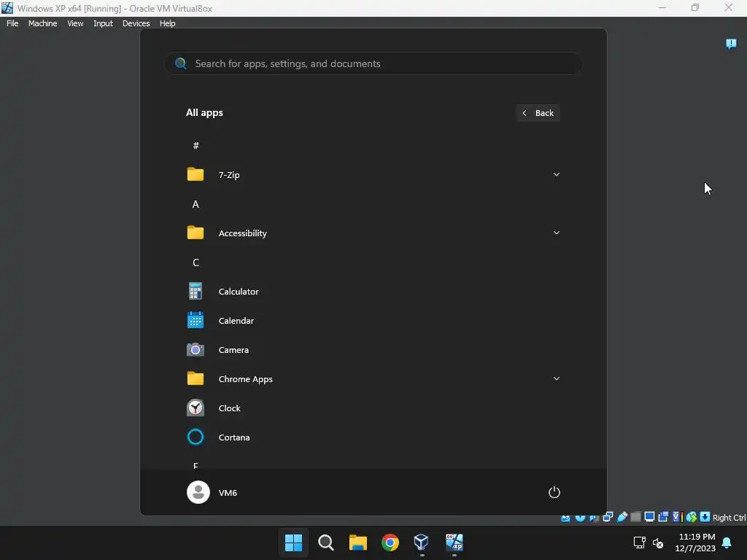Restore down the VirtualBox window
The image size is (747, 560).
(x=695, y=7)
